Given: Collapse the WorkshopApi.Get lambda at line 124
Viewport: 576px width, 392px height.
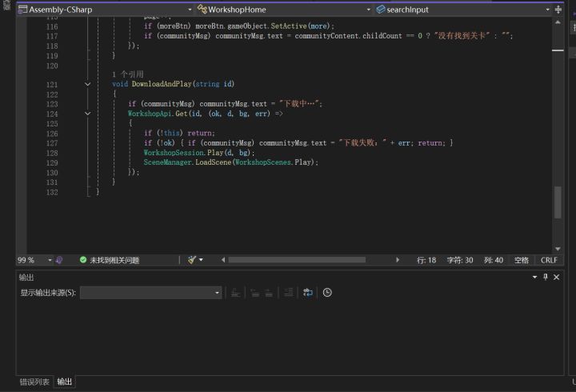Looking at the screenshot, I should point(87,114).
